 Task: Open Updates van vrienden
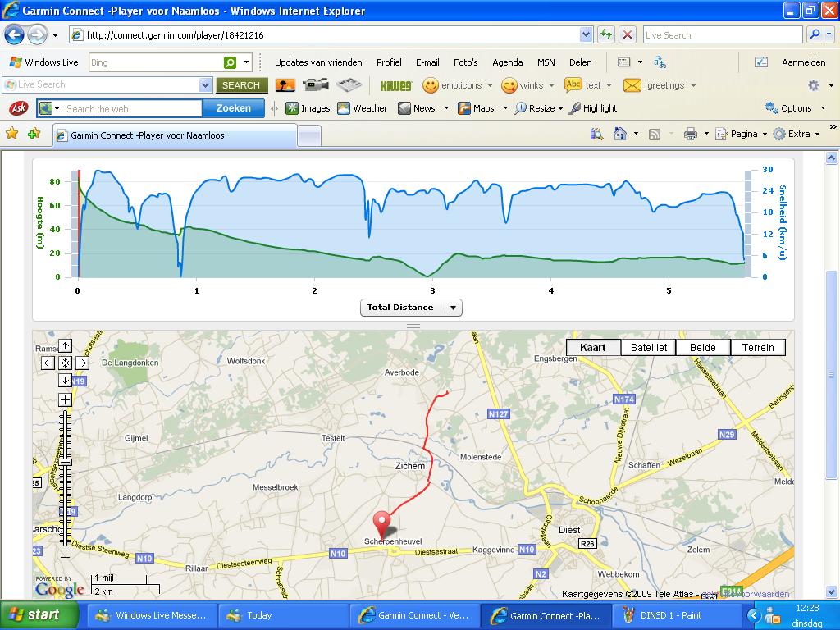click(318, 62)
